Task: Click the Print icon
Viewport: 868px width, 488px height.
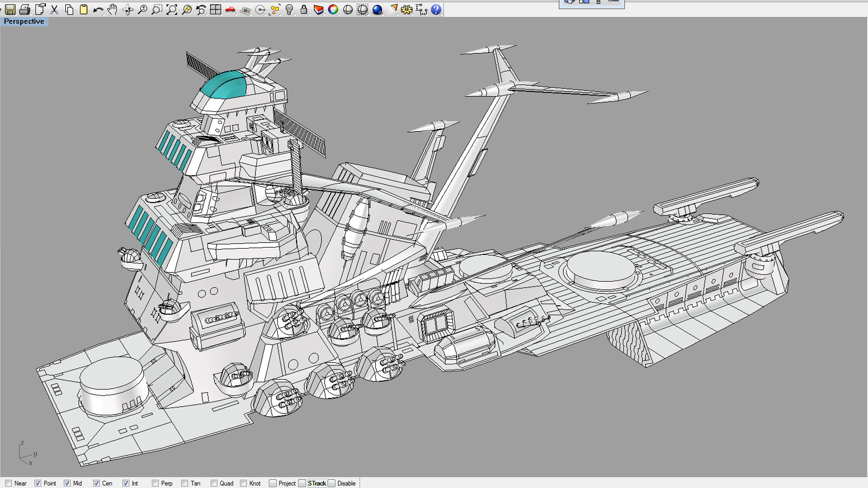Action: (25, 9)
